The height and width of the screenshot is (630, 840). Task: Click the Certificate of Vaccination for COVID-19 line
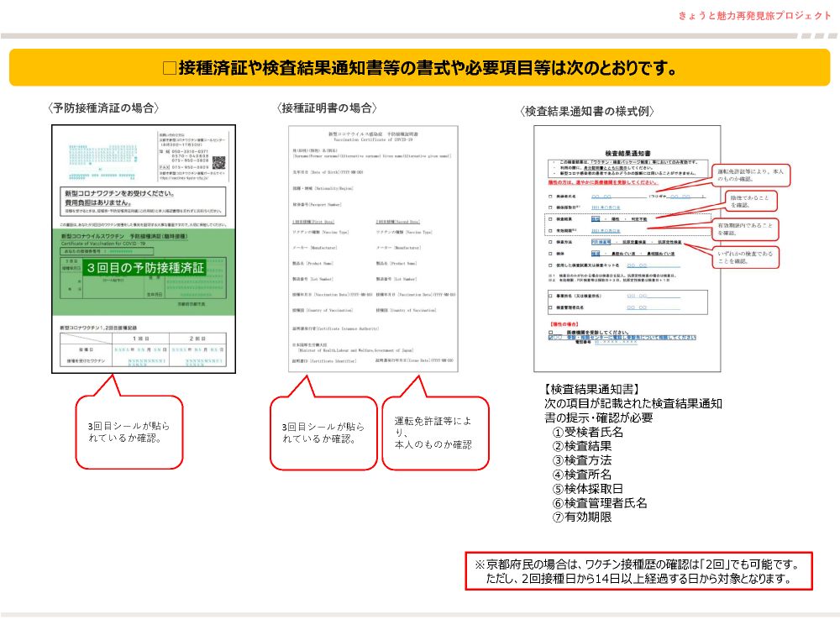(x=102, y=244)
